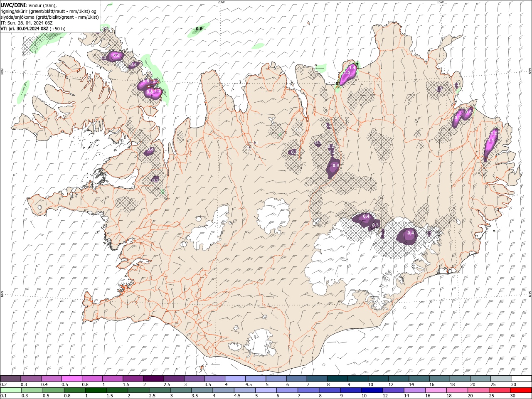Pick the palest green 0.1–0.3 swatch, bottom legend row
The height and width of the screenshot is (399, 532).
pos(11,390)
